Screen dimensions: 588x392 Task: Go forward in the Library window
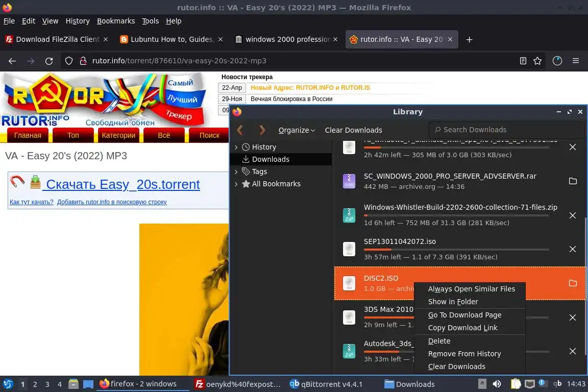coord(262,130)
